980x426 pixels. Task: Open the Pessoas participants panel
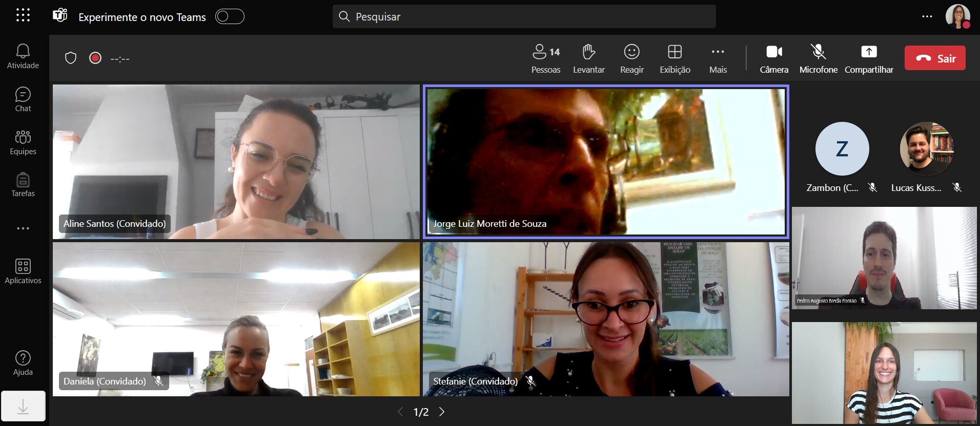click(545, 58)
